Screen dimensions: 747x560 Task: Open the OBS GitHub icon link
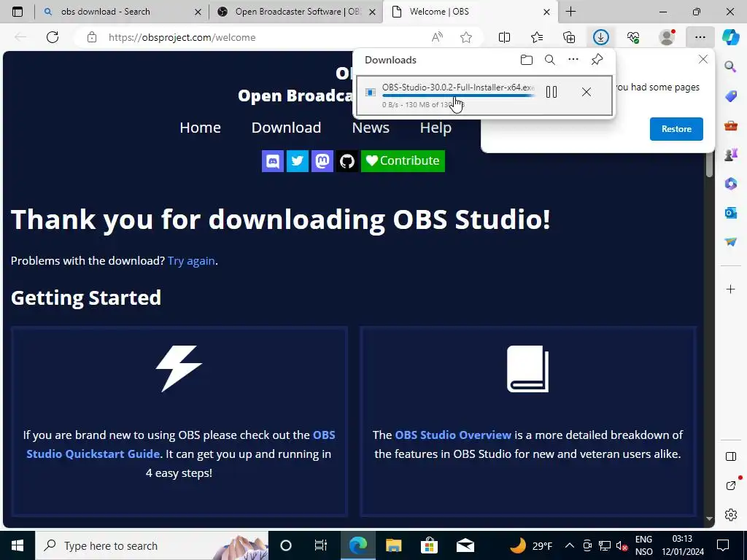click(347, 161)
